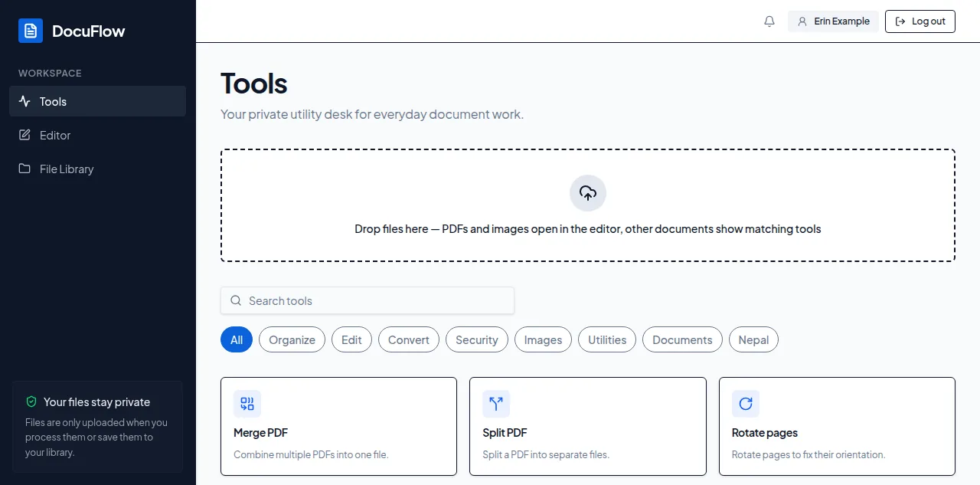Image resolution: width=980 pixels, height=485 pixels.
Task: Open the Erin Example user profile
Action: 833,21
